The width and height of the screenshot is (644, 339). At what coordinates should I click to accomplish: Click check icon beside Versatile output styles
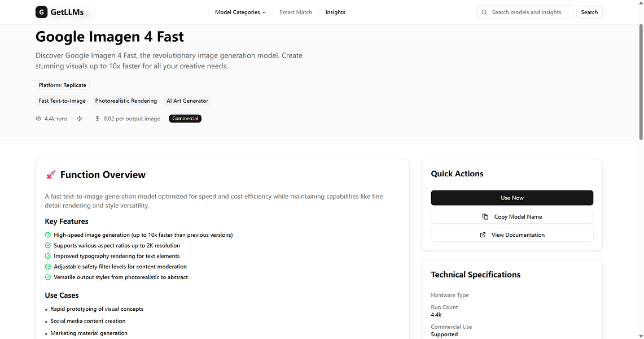pyautogui.click(x=48, y=277)
